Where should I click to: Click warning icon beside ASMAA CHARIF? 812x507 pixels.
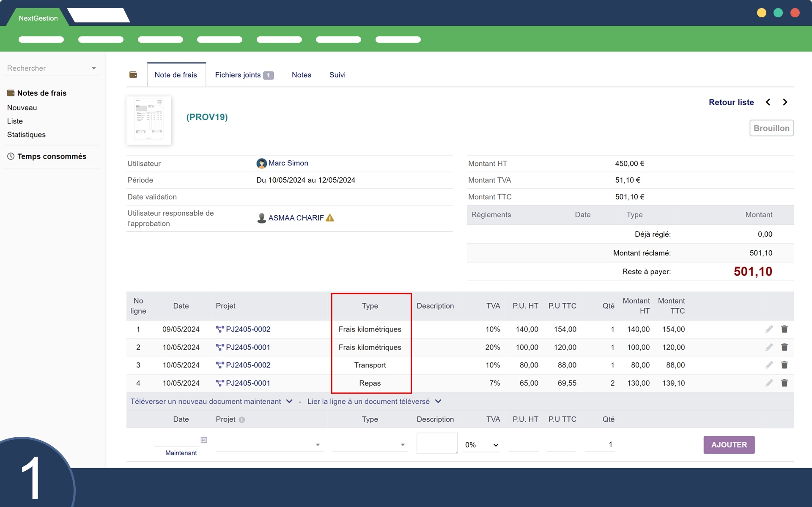coord(330,218)
